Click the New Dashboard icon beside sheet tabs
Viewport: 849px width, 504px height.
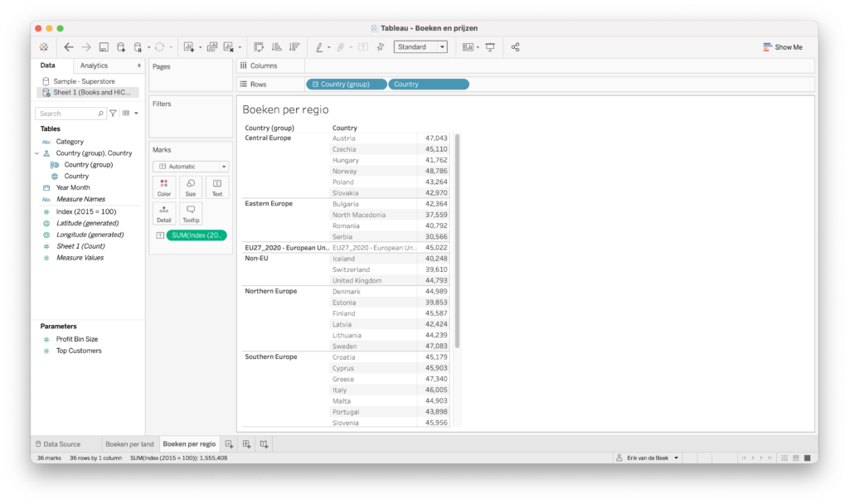coord(246,444)
